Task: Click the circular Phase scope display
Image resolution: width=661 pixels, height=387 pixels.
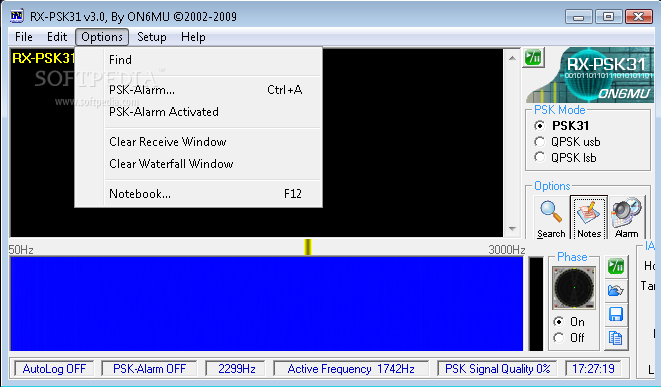Action: click(x=574, y=288)
